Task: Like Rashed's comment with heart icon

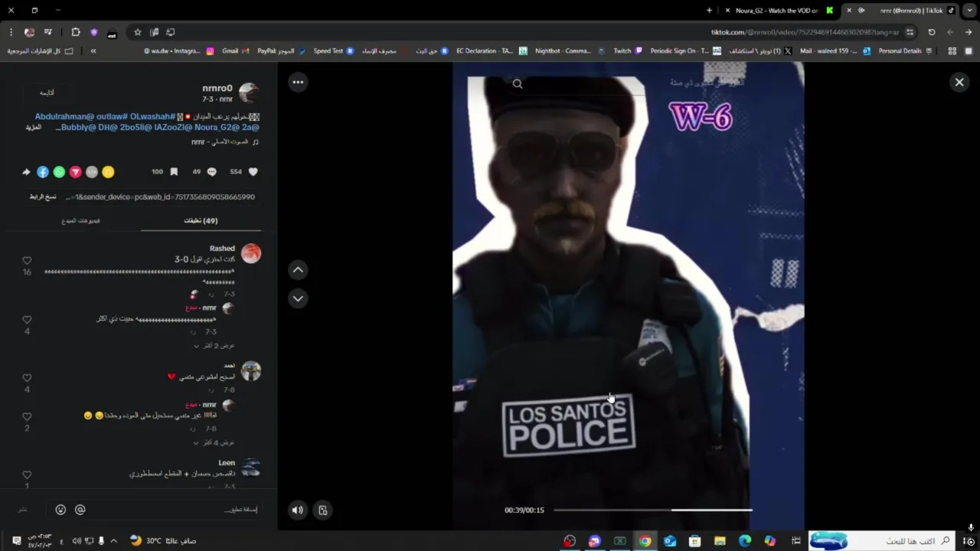Action: 27,261
